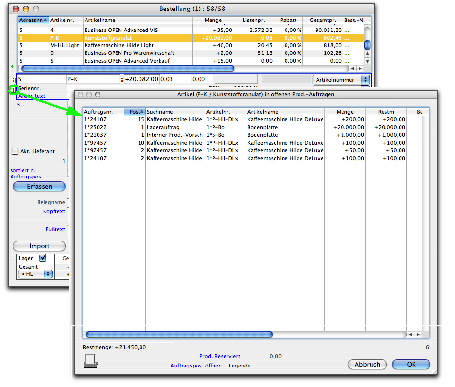Viewport: 455px width, 387px height.
Task: Click the Prod. Reserviert link
Action: tap(220, 356)
